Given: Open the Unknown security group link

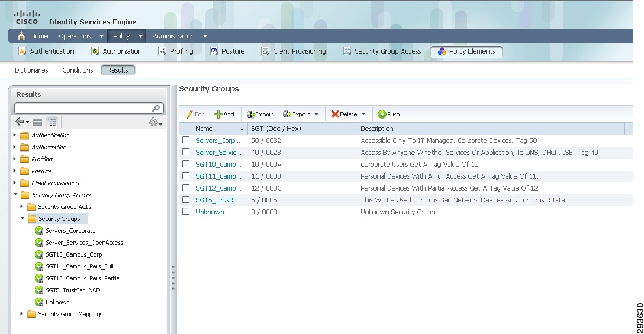Looking at the screenshot, I should coord(210,212).
